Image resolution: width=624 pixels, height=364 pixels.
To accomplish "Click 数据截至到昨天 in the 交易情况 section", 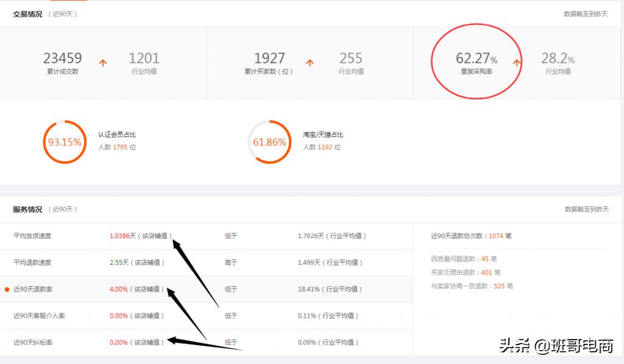I will 586,13.
